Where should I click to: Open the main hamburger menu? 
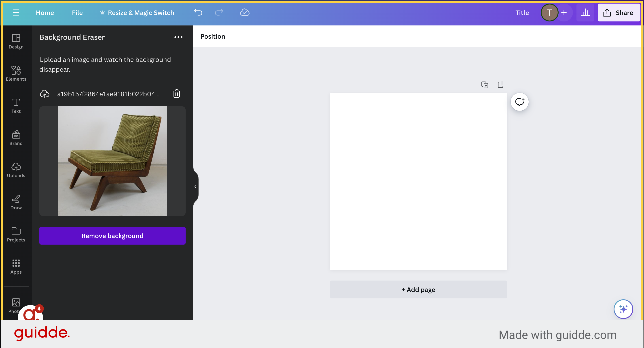pos(16,13)
